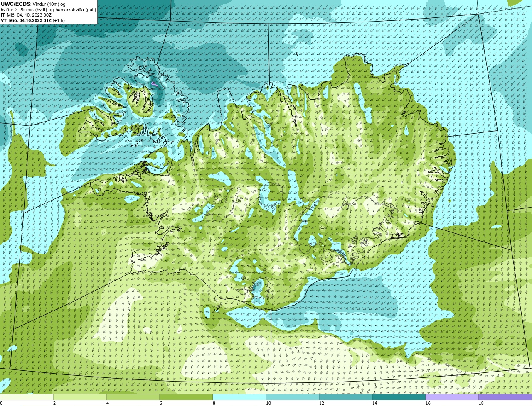Click the legend value label 4
The height and width of the screenshot is (406, 532).
[108, 403]
